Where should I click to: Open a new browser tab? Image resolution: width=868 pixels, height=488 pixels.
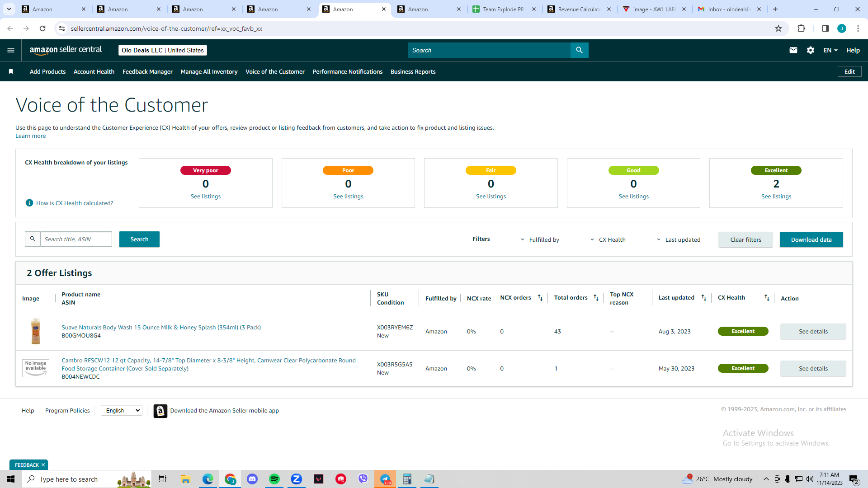coord(775,9)
